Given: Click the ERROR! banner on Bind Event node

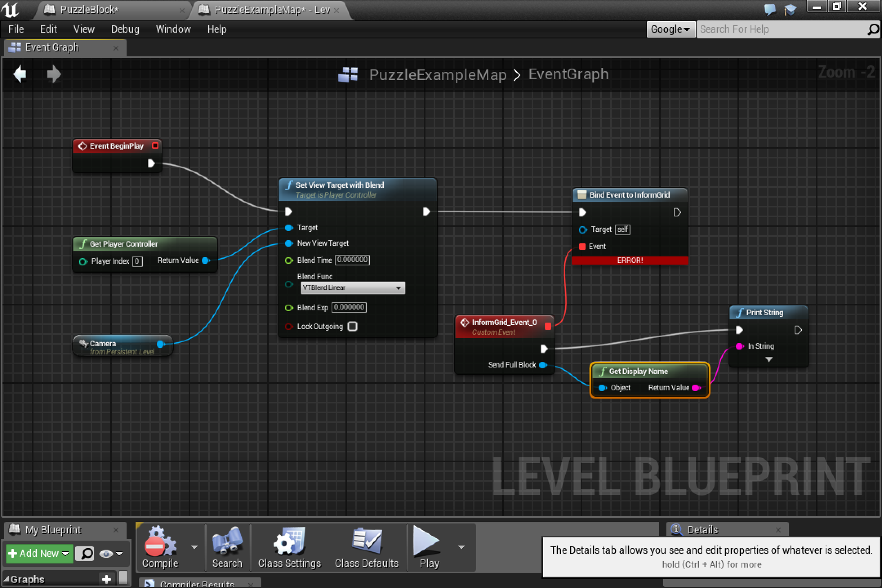Looking at the screenshot, I should 630,261.
